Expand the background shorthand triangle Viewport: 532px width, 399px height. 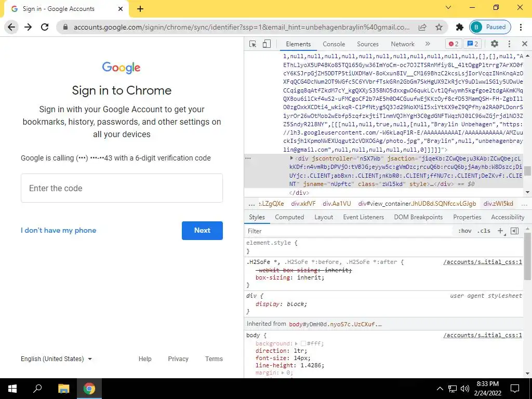point(297,344)
